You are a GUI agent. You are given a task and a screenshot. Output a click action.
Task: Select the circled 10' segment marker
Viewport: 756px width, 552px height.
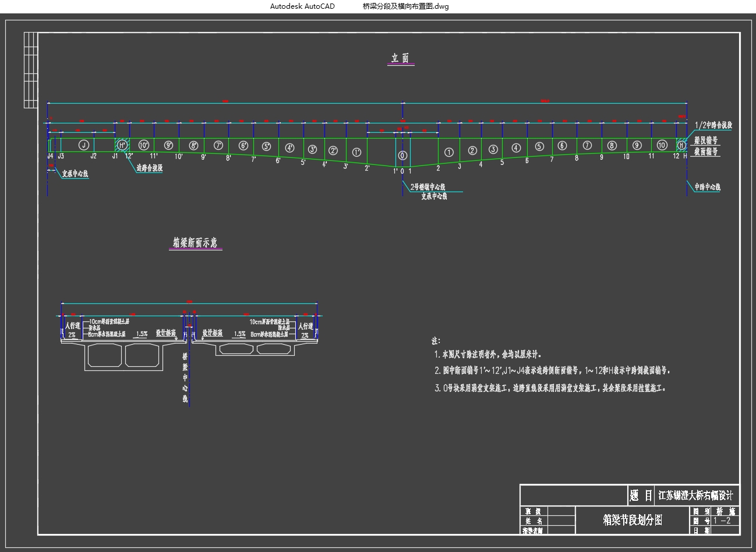[143, 145]
